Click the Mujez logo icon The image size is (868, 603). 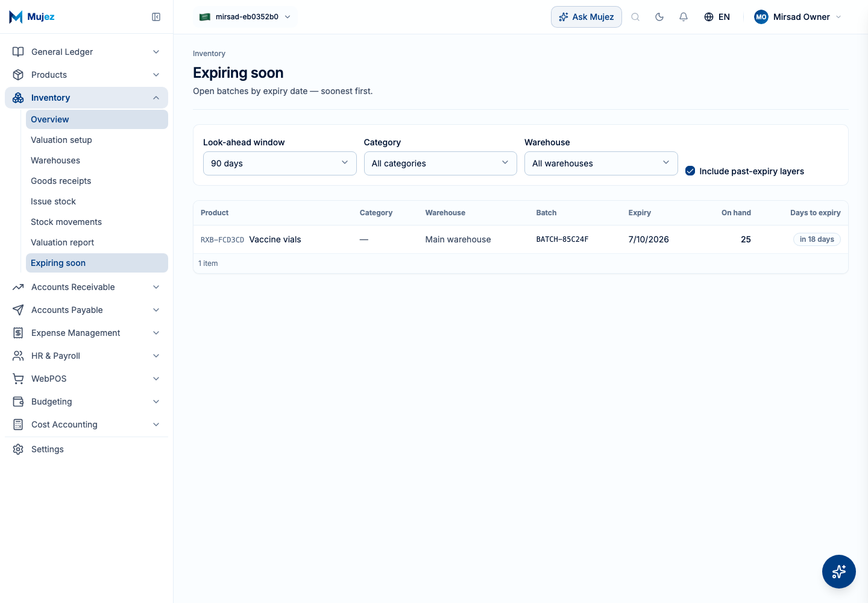point(16,17)
